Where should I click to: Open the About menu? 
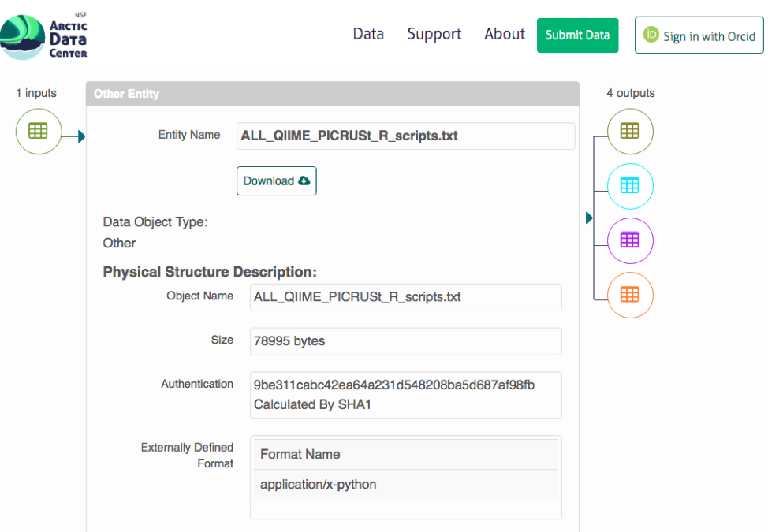coord(505,35)
